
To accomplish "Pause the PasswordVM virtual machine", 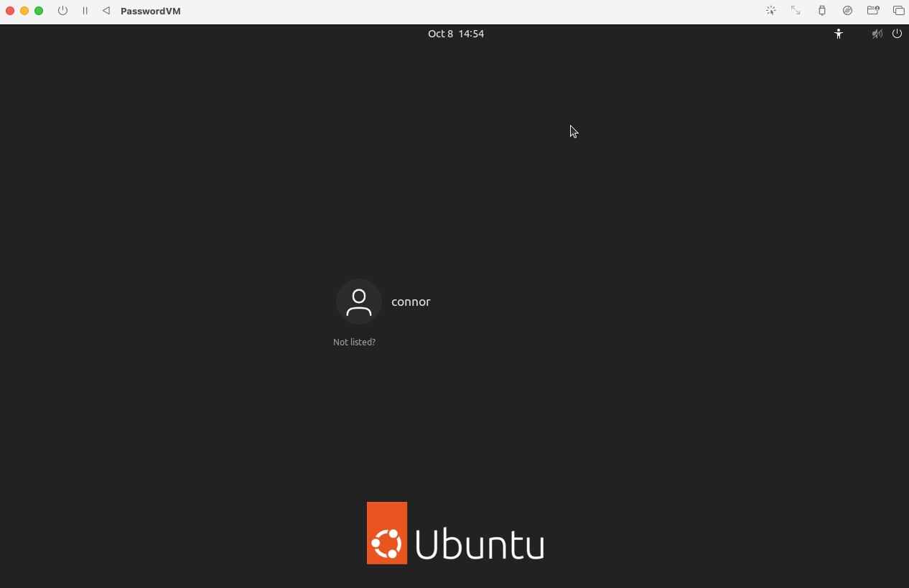I will 85,11.
